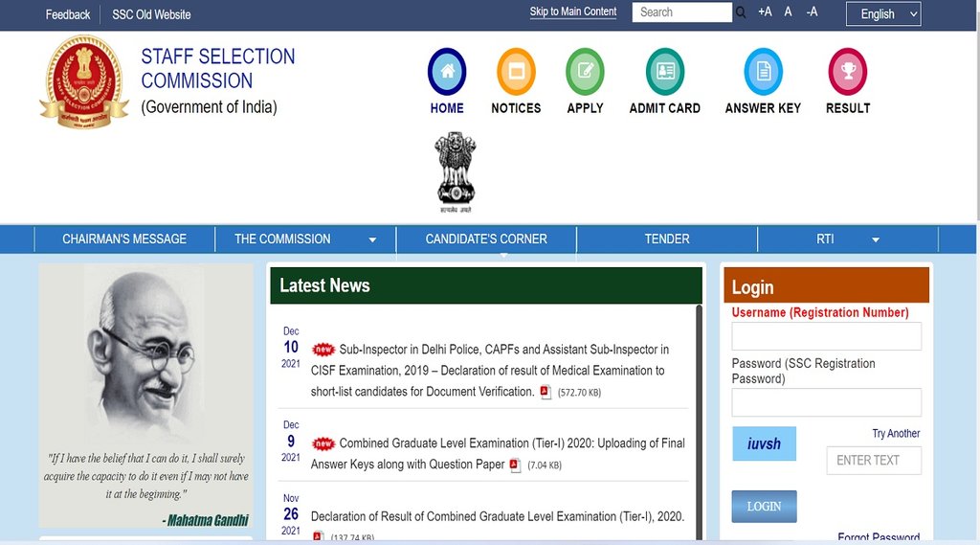Open the Admit Card icon
Image resolution: width=980 pixels, height=545 pixels.
tap(664, 72)
